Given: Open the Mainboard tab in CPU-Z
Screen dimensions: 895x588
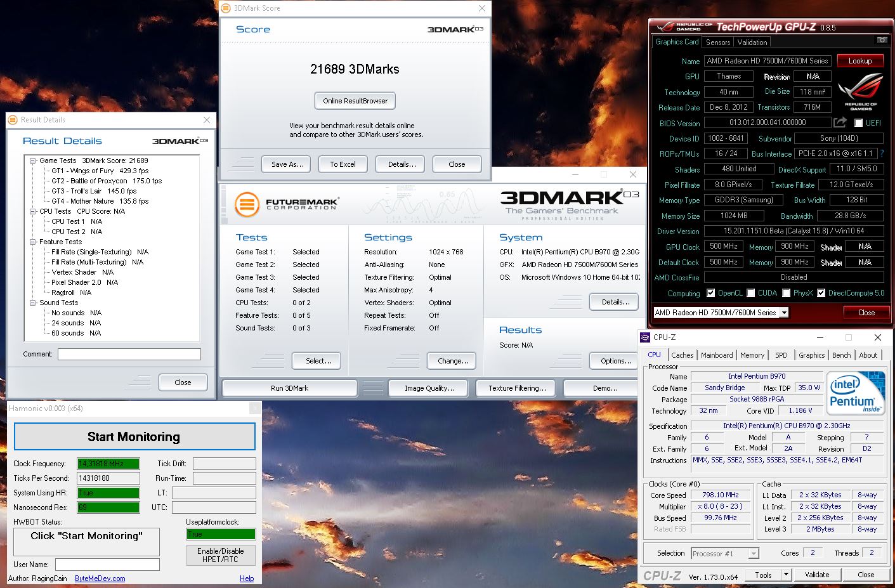Looking at the screenshot, I should pos(717,355).
